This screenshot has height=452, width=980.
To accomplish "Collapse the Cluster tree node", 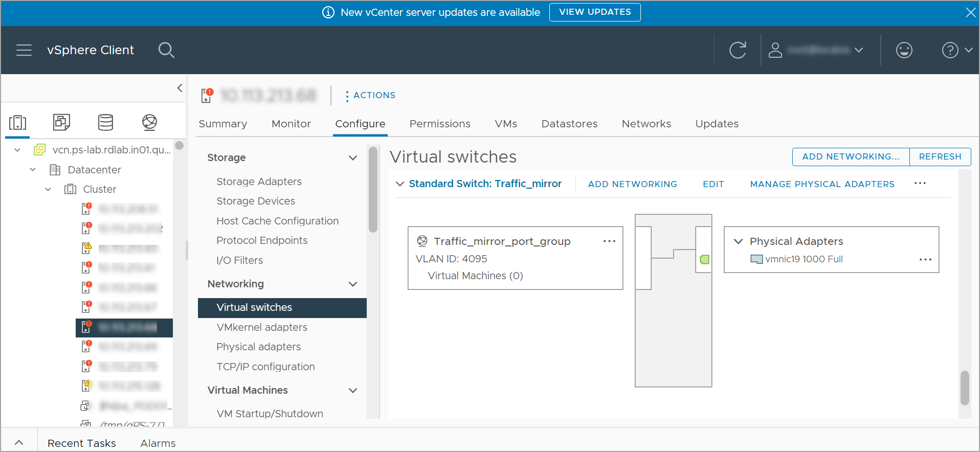I will pyautogui.click(x=48, y=189).
